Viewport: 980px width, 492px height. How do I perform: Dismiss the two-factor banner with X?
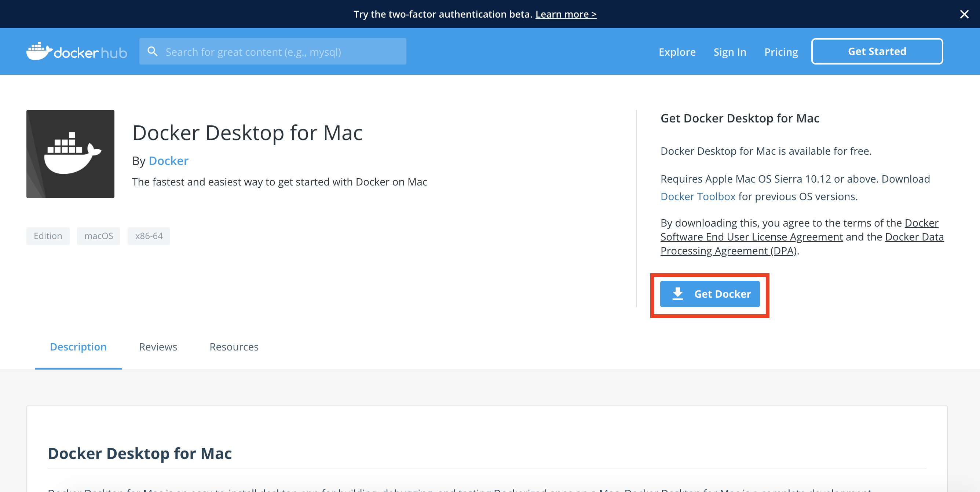tap(964, 14)
